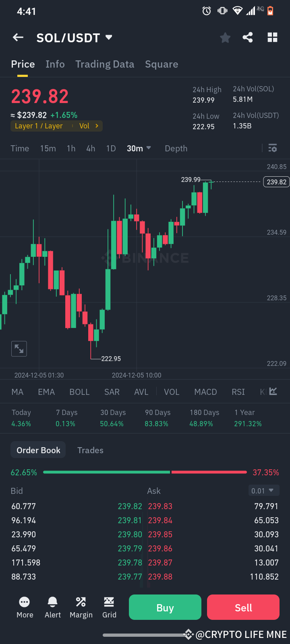Expand the chart using the fullscreen icon
The image size is (290, 644).
(x=19, y=349)
